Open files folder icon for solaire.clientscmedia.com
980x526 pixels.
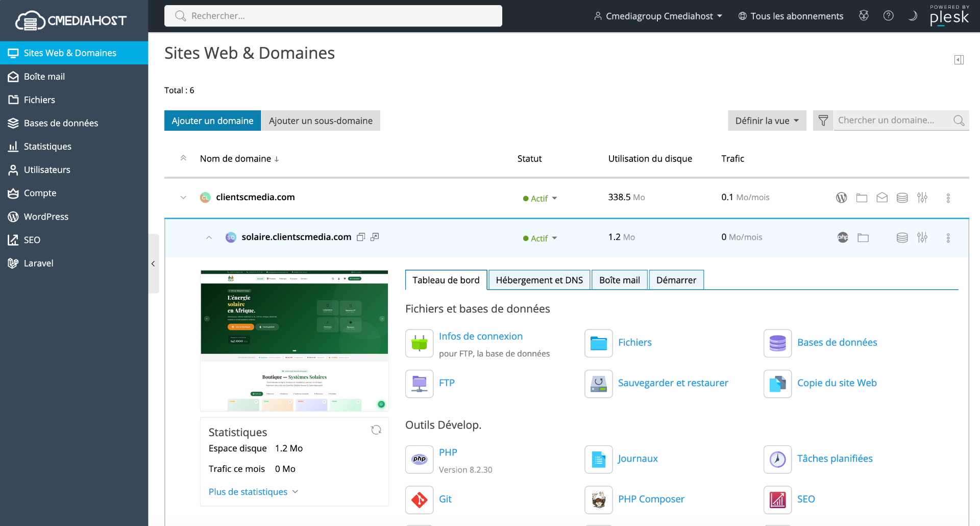click(x=863, y=237)
